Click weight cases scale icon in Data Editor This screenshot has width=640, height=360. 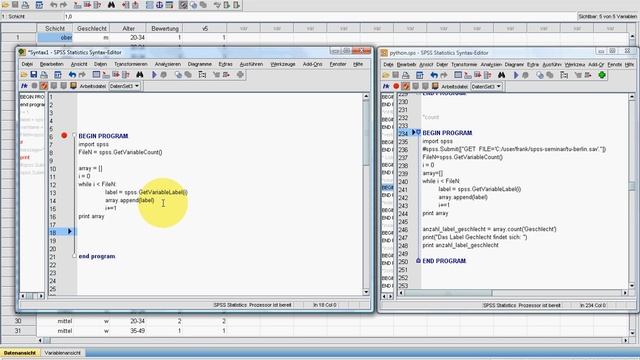click(x=160, y=5)
